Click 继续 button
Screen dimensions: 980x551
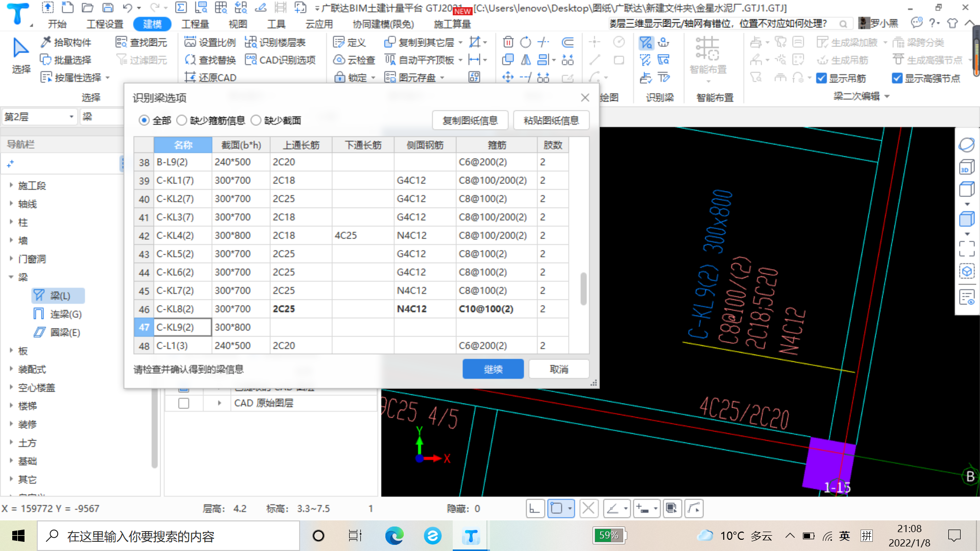click(x=493, y=369)
